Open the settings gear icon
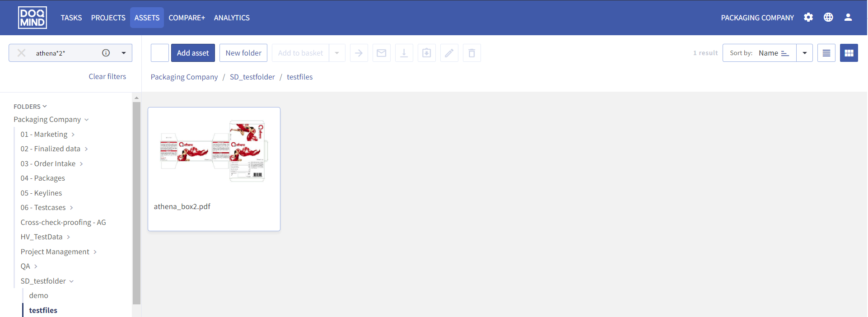 tap(808, 17)
